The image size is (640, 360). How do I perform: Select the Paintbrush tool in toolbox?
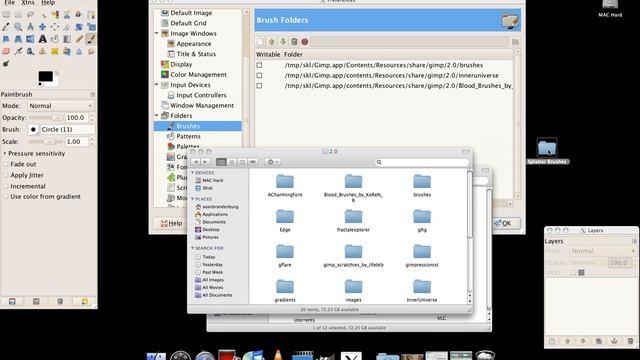[91, 39]
